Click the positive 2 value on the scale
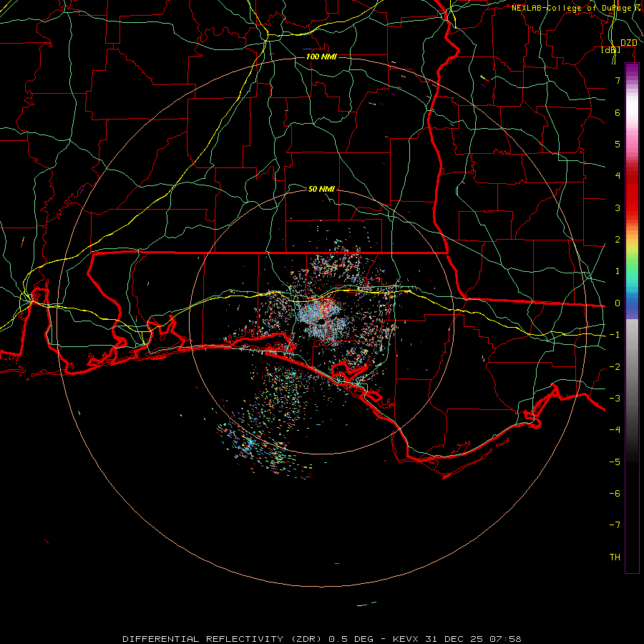This screenshot has width=644, height=644. [x=618, y=240]
